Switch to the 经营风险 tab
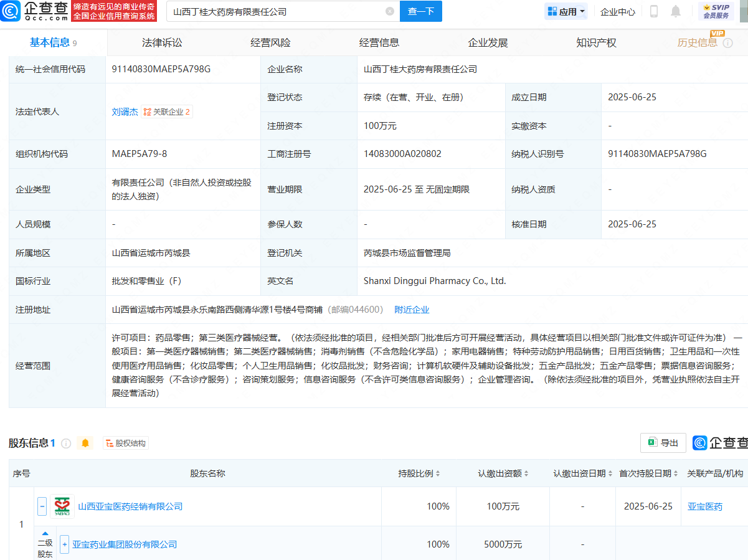The height and width of the screenshot is (560, 748). point(270,43)
